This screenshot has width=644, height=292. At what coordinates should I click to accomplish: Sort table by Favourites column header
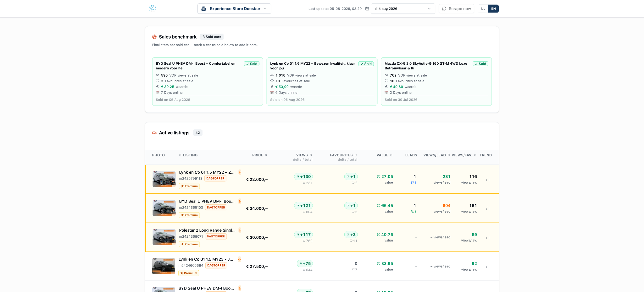pyautogui.click(x=343, y=155)
